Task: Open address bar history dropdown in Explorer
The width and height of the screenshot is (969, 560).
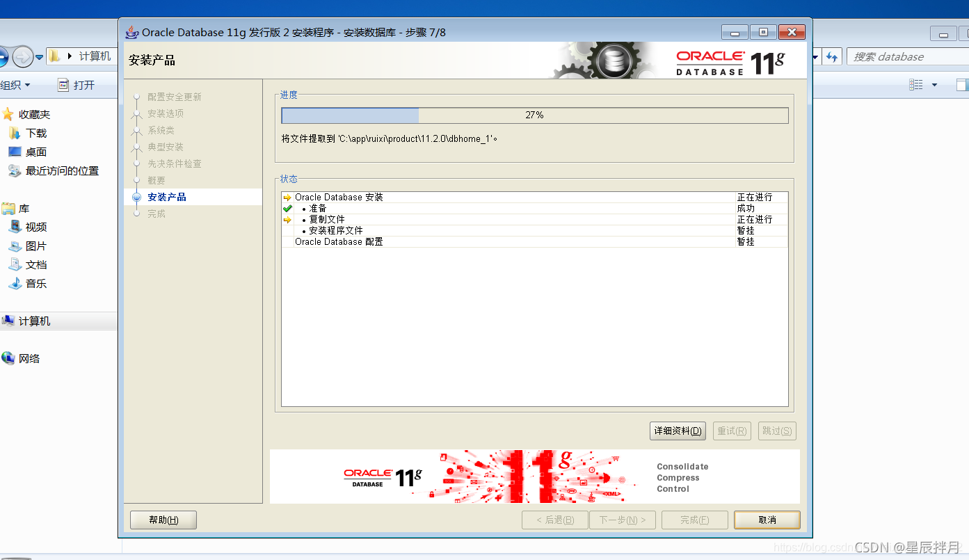Action: (x=816, y=57)
